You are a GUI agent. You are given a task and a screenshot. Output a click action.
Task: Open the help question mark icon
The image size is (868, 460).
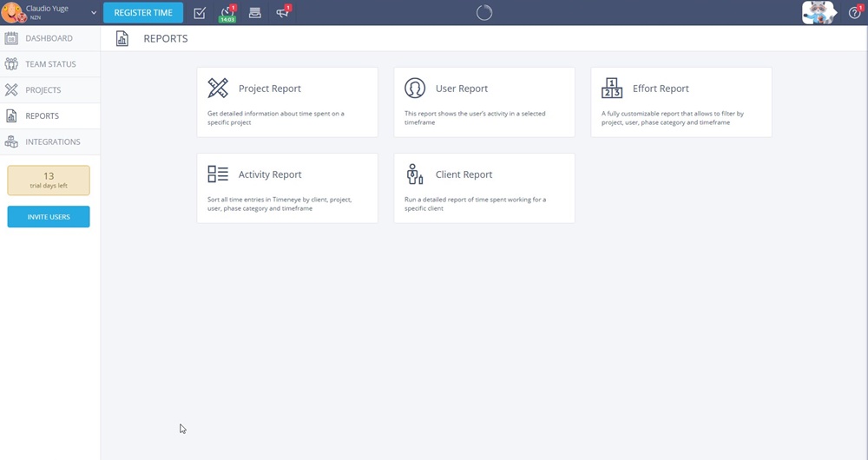854,13
